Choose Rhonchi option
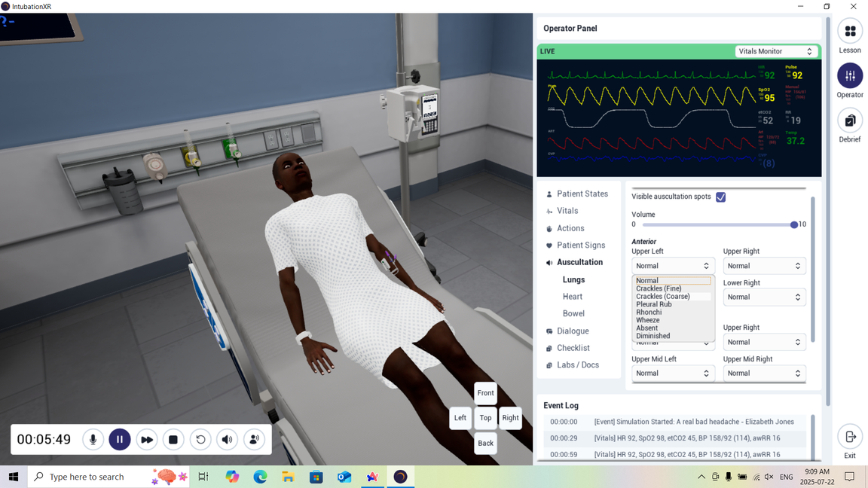 pyautogui.click(x=673, y=312)
